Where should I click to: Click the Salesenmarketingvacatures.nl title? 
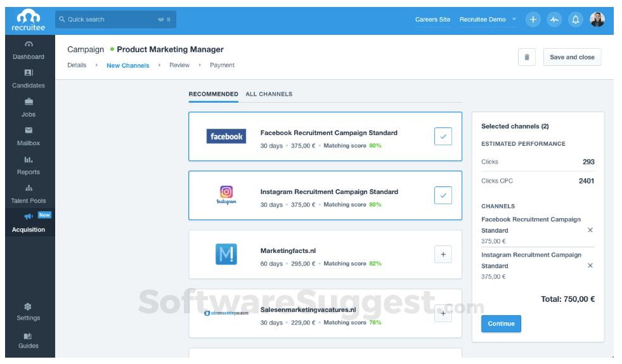(x=308, y=309)
